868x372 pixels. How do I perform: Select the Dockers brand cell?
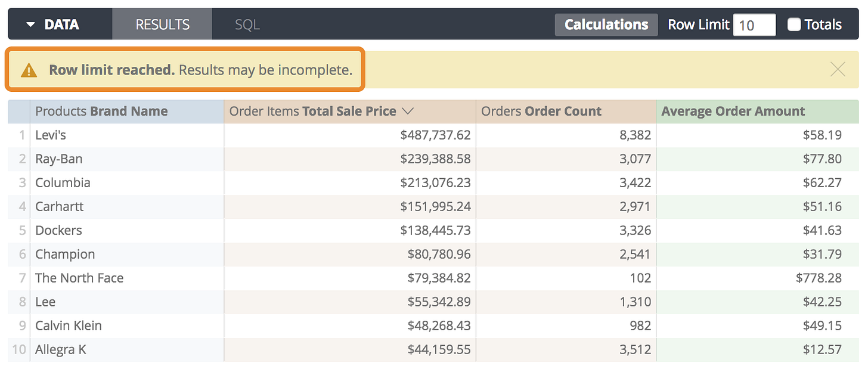(127, 231)
